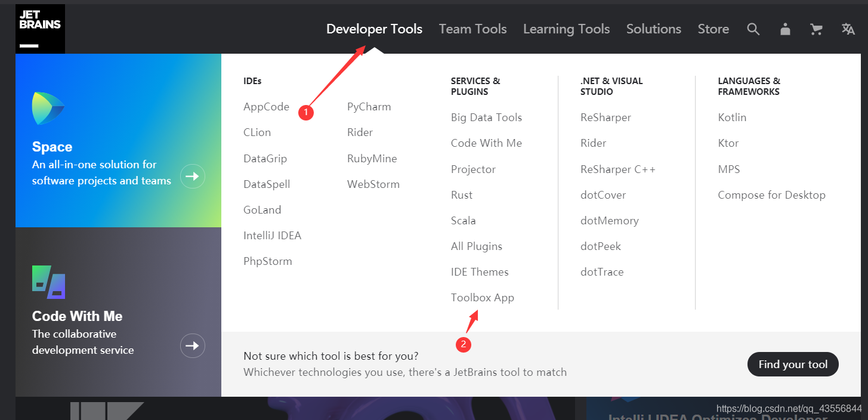The image size is (868, 420).
Task: Click 'An all-in-one solution' Space description
Action: pyautogui.click(x=101, y=172)
